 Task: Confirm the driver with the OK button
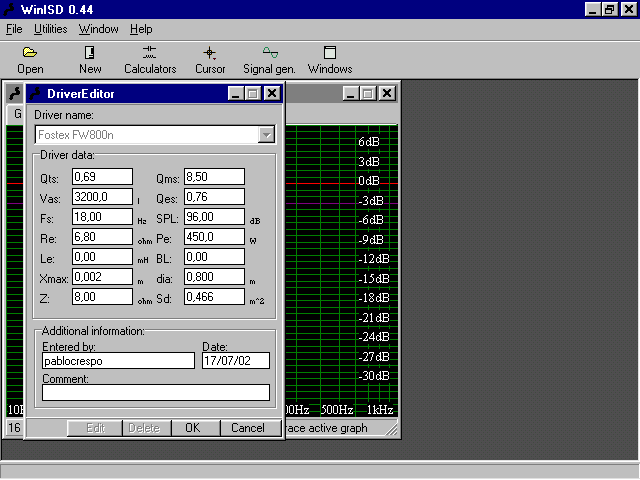[192, 428]
